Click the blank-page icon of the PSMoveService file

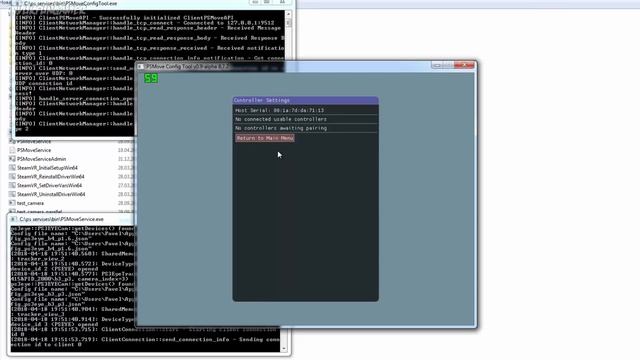coord(12,150)
